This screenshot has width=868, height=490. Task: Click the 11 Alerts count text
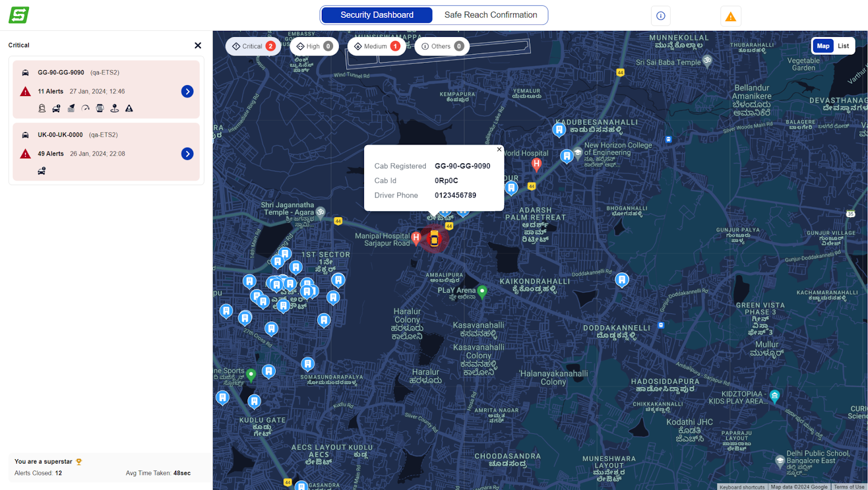click(x=50, y=92)
